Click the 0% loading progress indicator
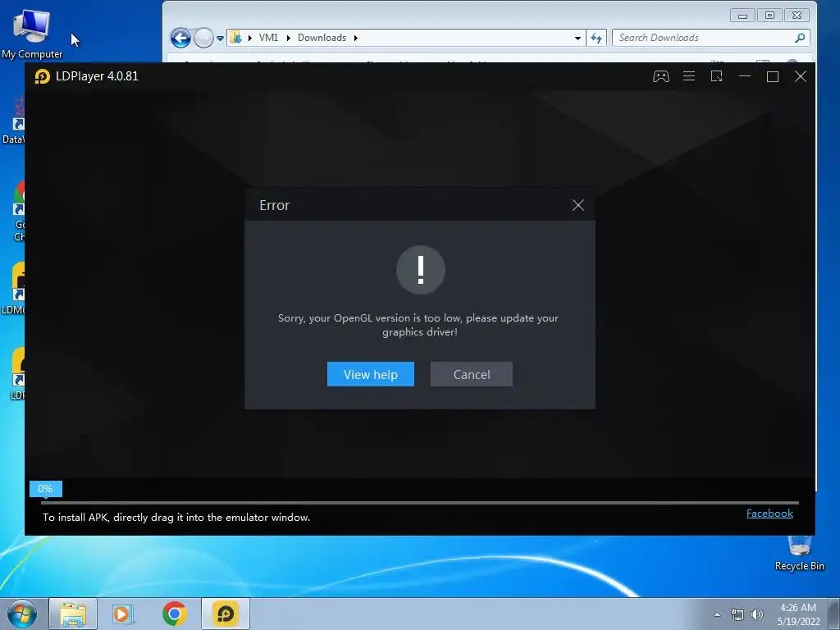This screenshot has width=840, height=630. click(46, 489)
